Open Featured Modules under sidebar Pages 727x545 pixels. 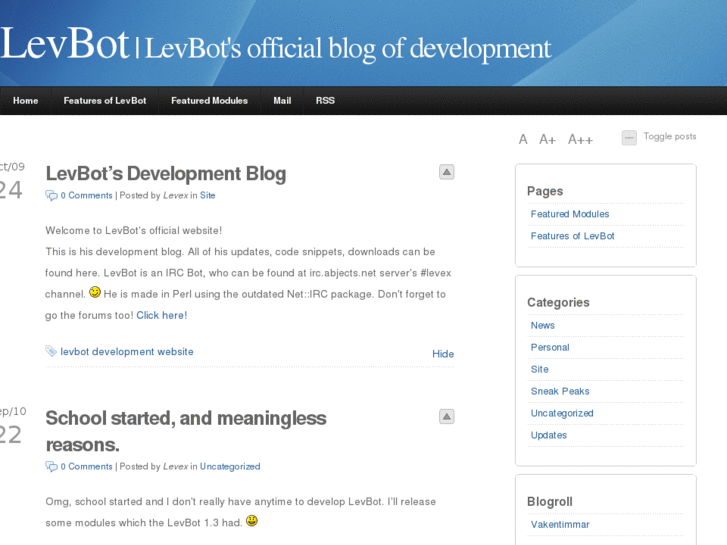point(570,214)
